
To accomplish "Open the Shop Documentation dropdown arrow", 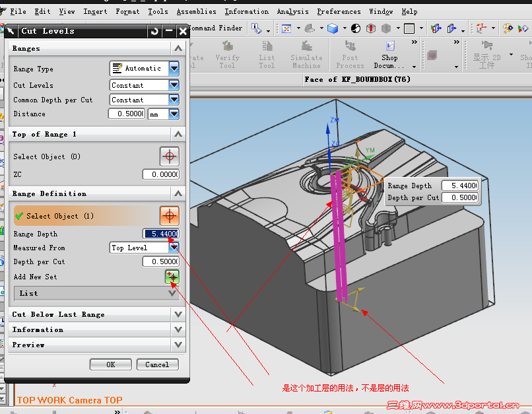I will tap(415, 67).
